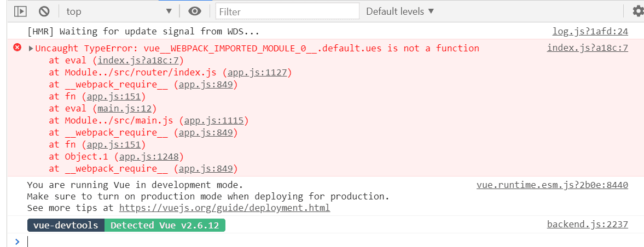Open the app.js:1115 stack trace link

216,120
